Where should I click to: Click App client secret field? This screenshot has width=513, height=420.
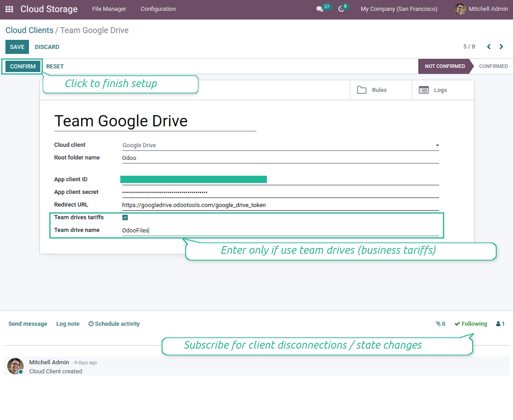click(281, 193)
